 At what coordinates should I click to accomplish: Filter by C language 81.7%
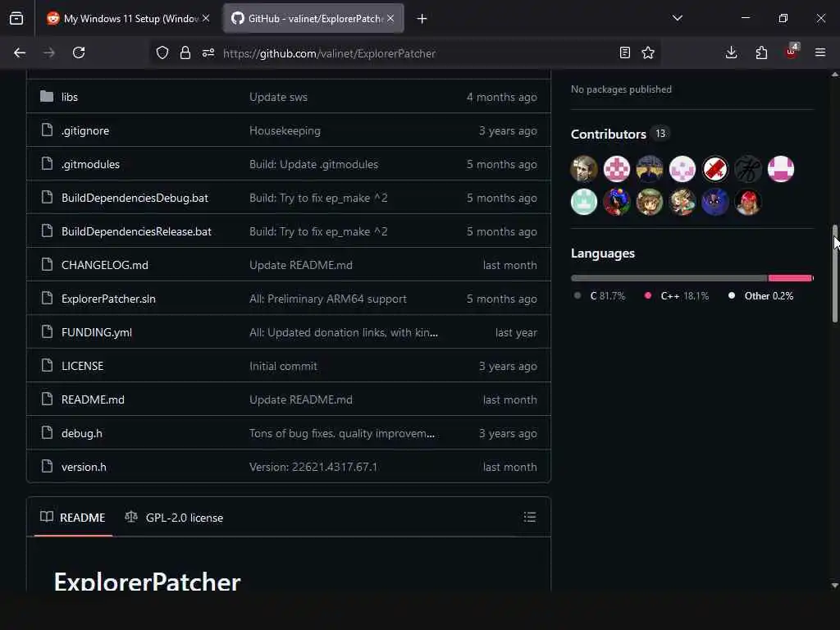pos(600,295)
